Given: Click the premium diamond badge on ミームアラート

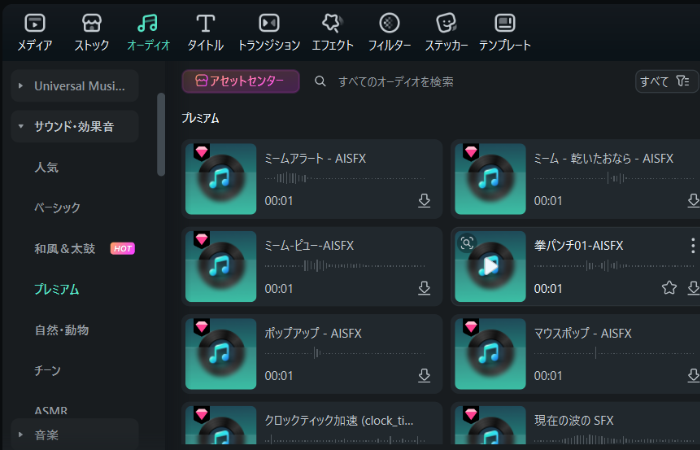Looking at the screenshot, I should click(202, 152).
